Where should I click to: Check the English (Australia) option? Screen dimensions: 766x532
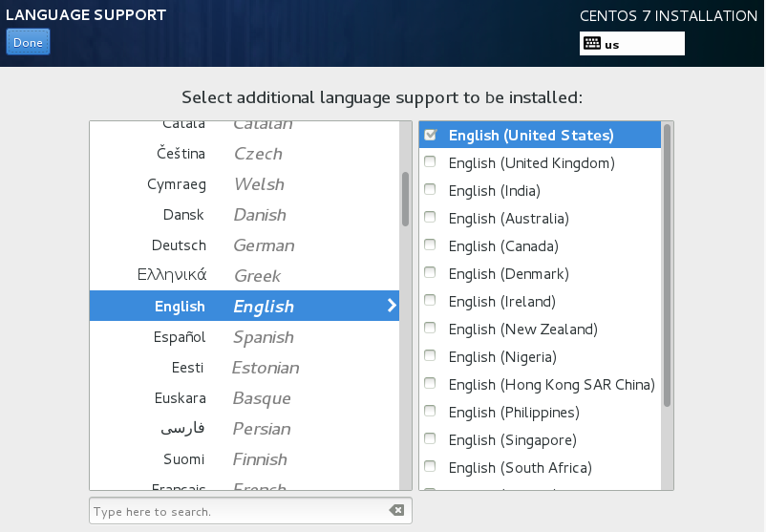[x=431, y=219]
